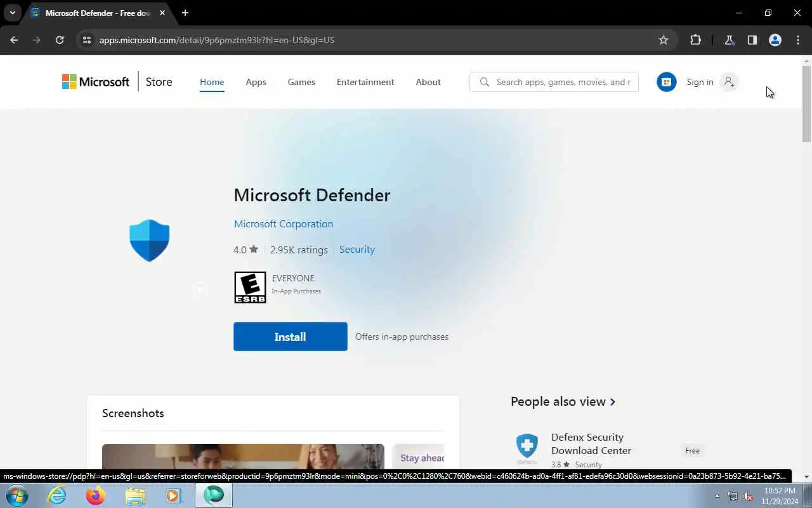Launch Firefox from the taskbar
812x508 pixels.
(96, 495)
